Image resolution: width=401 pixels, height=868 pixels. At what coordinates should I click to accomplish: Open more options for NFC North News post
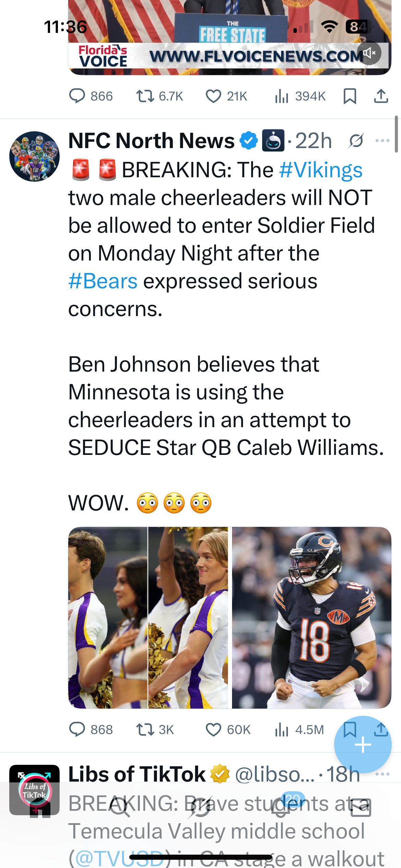point(382,141)
